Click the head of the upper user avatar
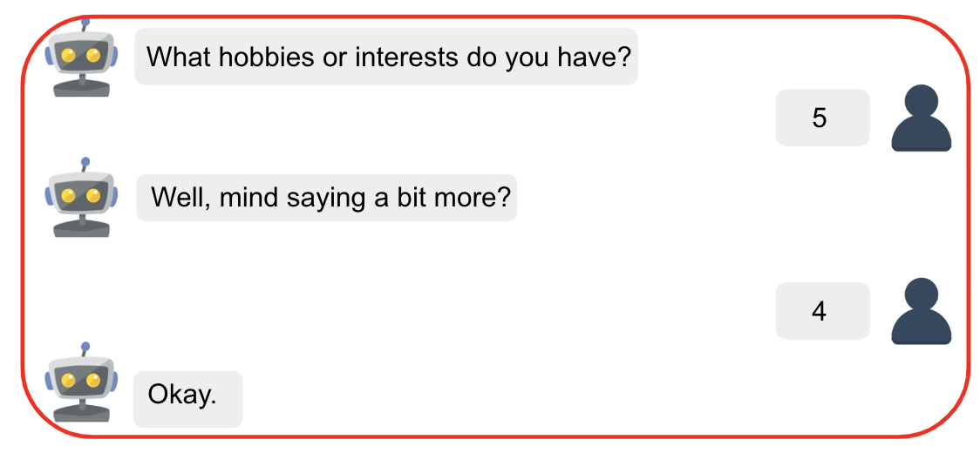980x460 pixels. tap(921, 100)
